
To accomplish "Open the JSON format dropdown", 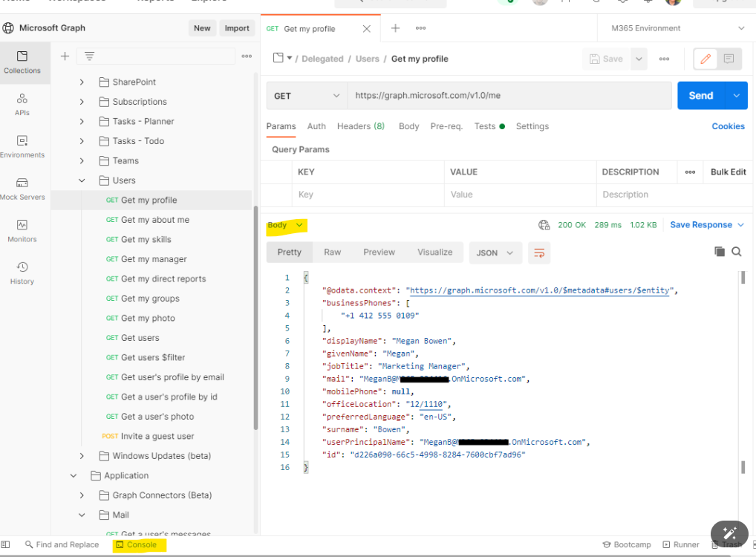I will point(495,253).
